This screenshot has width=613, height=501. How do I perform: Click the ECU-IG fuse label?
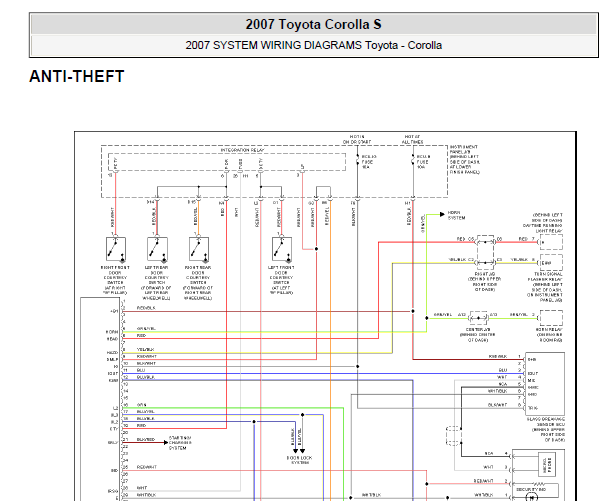coord(369,162)
